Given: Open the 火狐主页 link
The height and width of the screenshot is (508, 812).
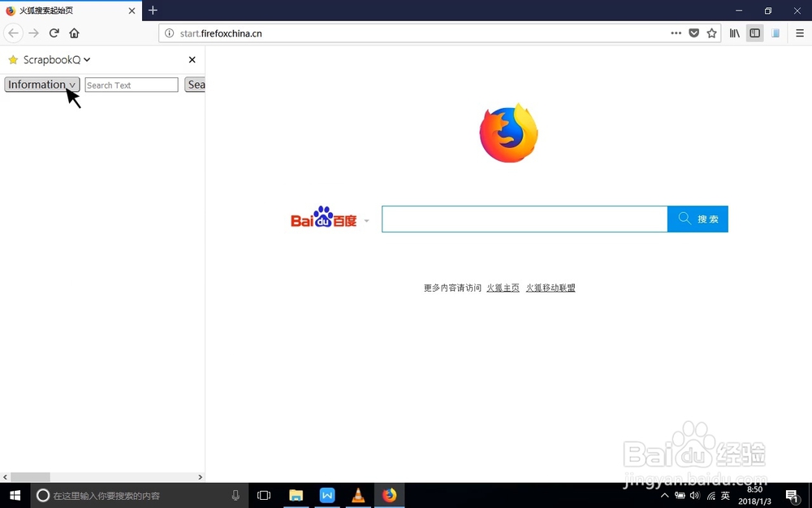Looking at the screenshot, I should point(503,288).
